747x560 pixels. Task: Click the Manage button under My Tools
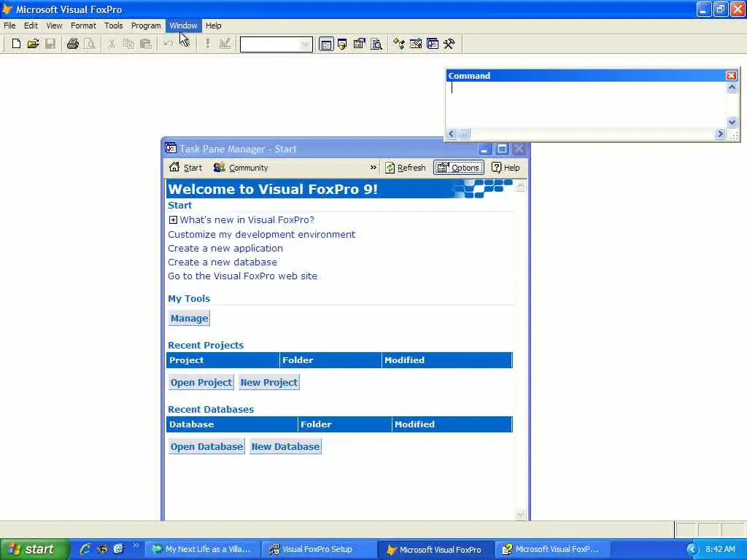189,318
